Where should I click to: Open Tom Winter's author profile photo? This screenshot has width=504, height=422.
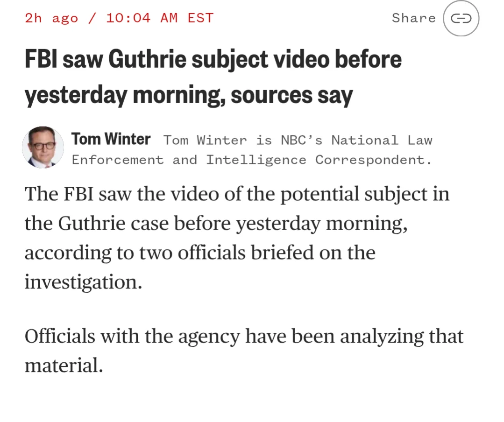point(43,147)
